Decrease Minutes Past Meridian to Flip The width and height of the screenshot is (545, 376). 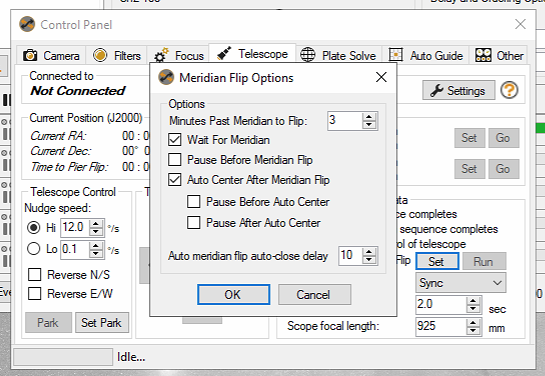click(369, 125)
